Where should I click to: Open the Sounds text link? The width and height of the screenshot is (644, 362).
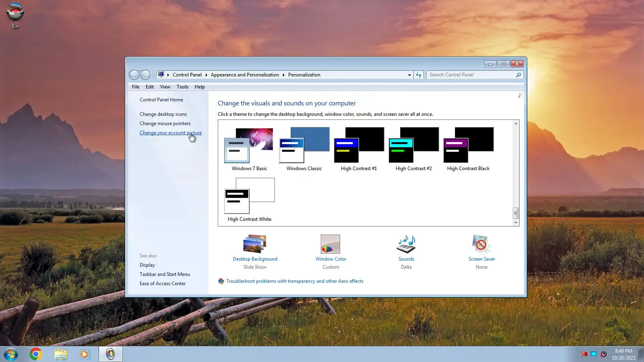406,259
